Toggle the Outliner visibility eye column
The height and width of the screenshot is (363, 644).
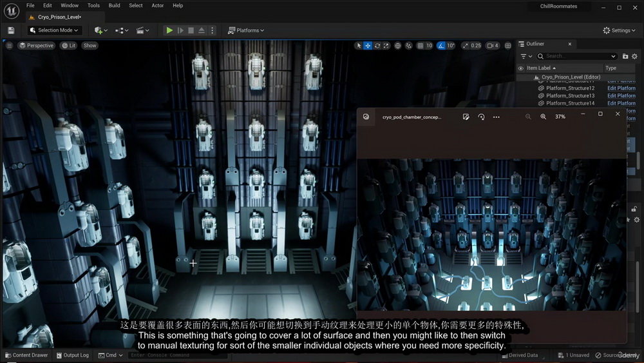click(521, 68)
